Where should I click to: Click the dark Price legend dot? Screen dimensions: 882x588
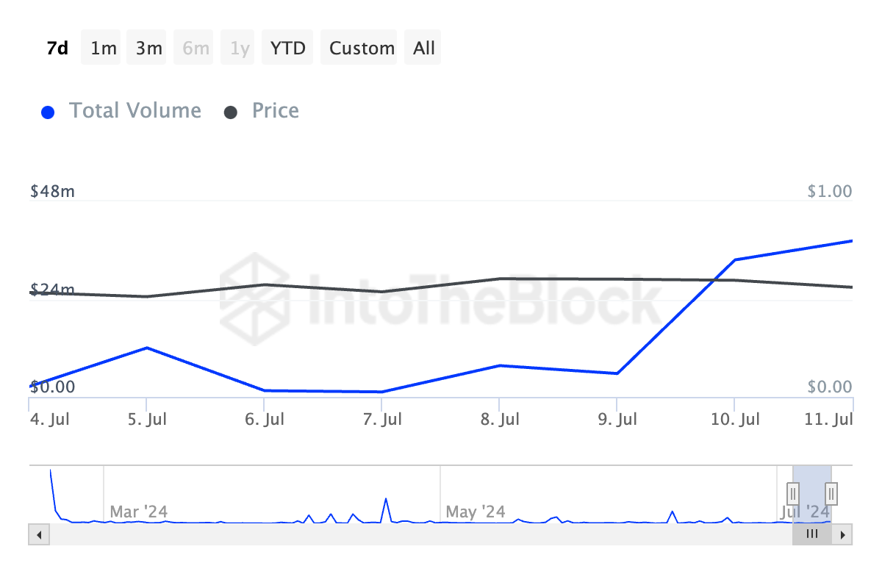(x=231, y=112)
